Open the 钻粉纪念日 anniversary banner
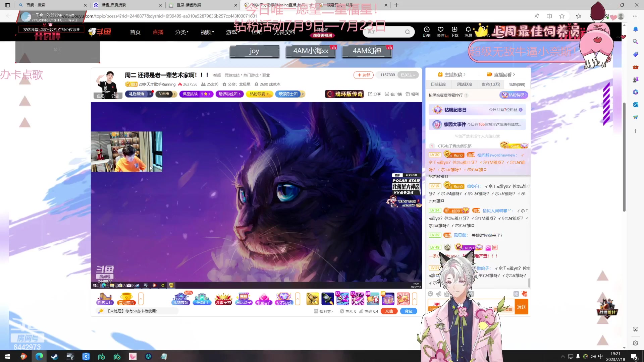 477,110
